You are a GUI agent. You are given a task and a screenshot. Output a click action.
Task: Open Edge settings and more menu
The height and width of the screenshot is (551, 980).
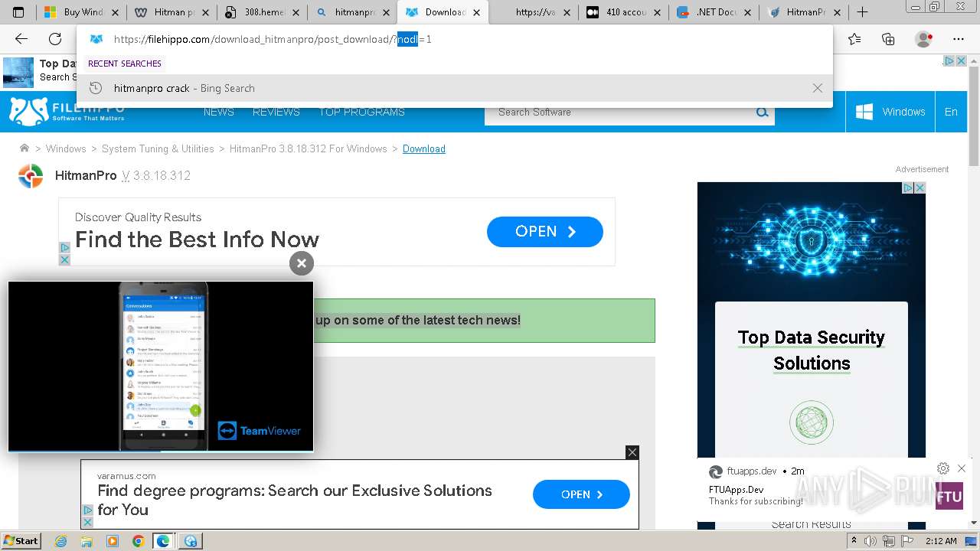pyautogui.click(x=959, y=39)
